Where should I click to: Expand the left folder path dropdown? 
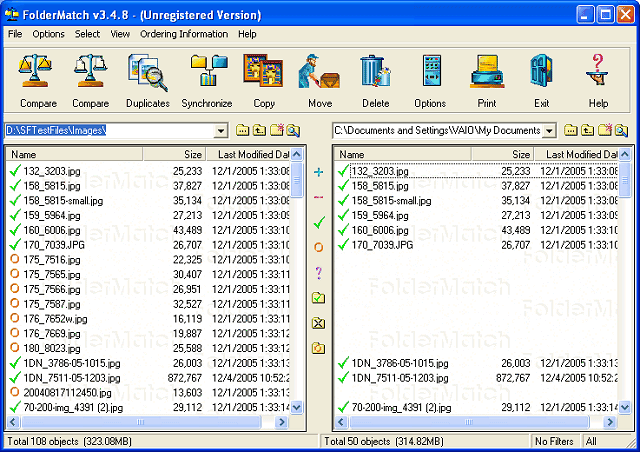coord(220,131)
